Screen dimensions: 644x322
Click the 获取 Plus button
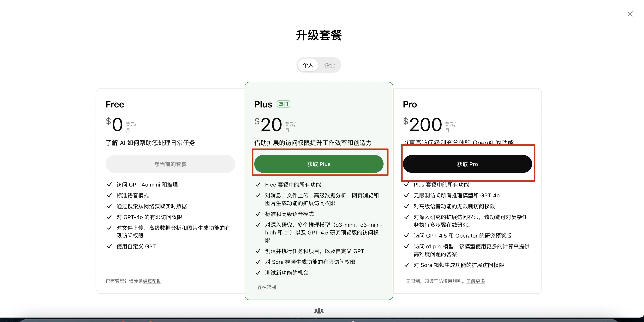(319, 164)
